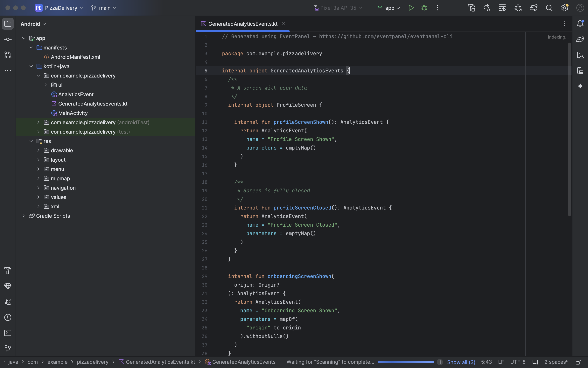
Task: Toggle reader mode icon in status bar
Action: coord(535,362)
